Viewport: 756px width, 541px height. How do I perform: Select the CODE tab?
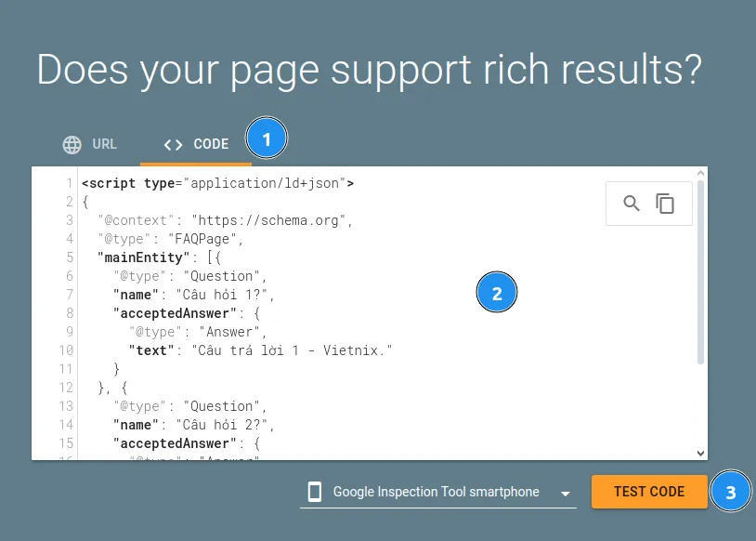pos(196,145)
